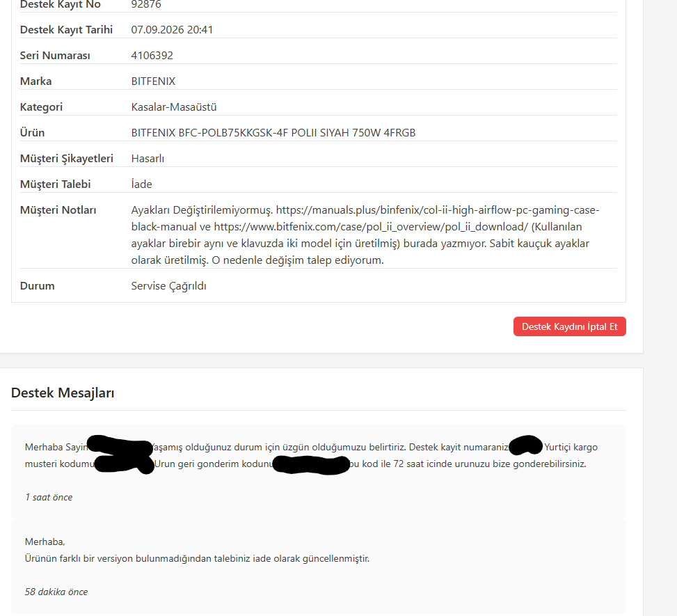This screenshot has height=616, width=677.
Task: Click the Müşteri Notları label
Action: tap(58, 210)
